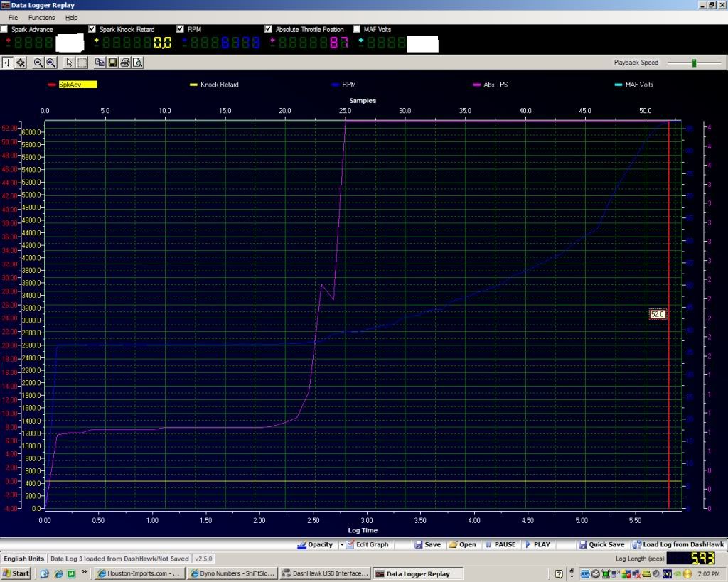Click the yellow Knock Retard legend marker
The height and width of the screenshot is (582, 728).
pos(193,85)
